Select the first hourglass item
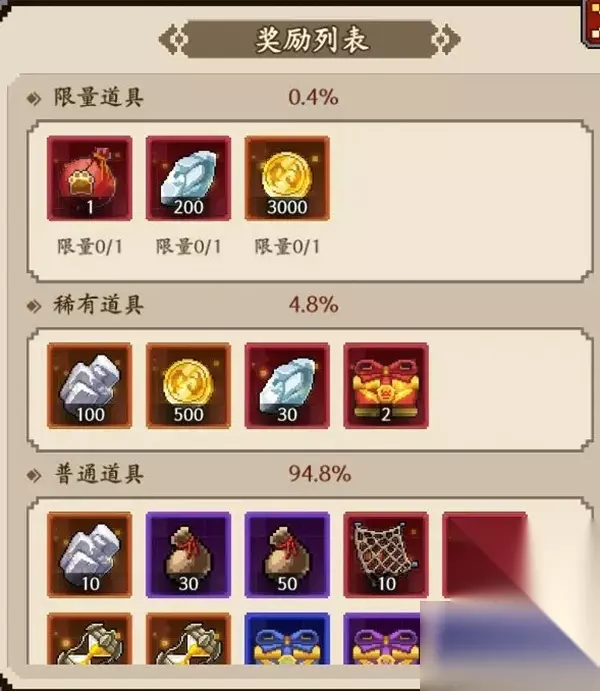The height and width of the screenshot is (691, 600). click(x=89, y=639)
